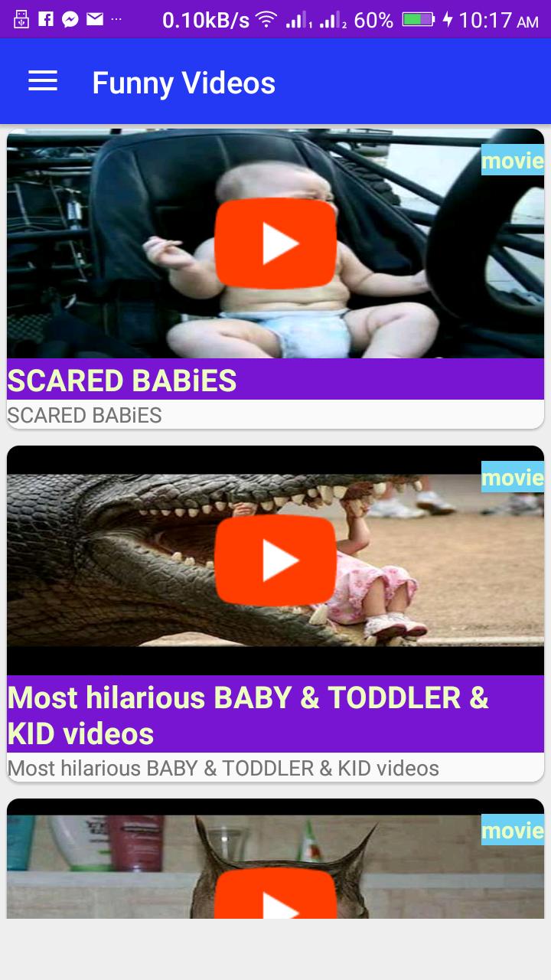551x980 pixels.
Task: Open the SCARED BABiES purple title banner
Action: pyautogui.click(x=275, y=380)
